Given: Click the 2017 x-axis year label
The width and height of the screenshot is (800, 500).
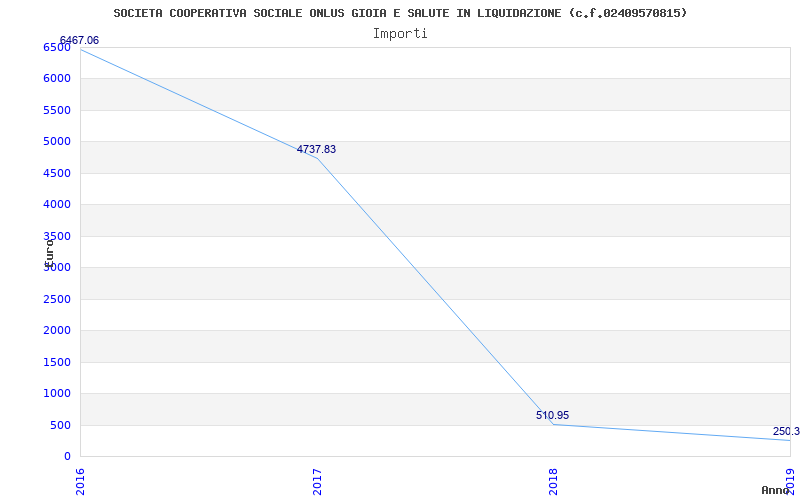Looking at the screenshot, I should coord(317,482).
